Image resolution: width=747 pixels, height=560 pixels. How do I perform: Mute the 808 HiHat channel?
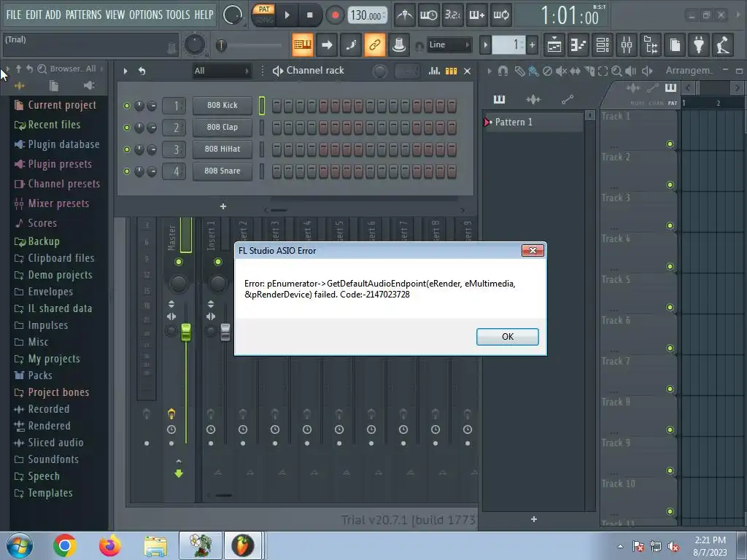point(127,149)
